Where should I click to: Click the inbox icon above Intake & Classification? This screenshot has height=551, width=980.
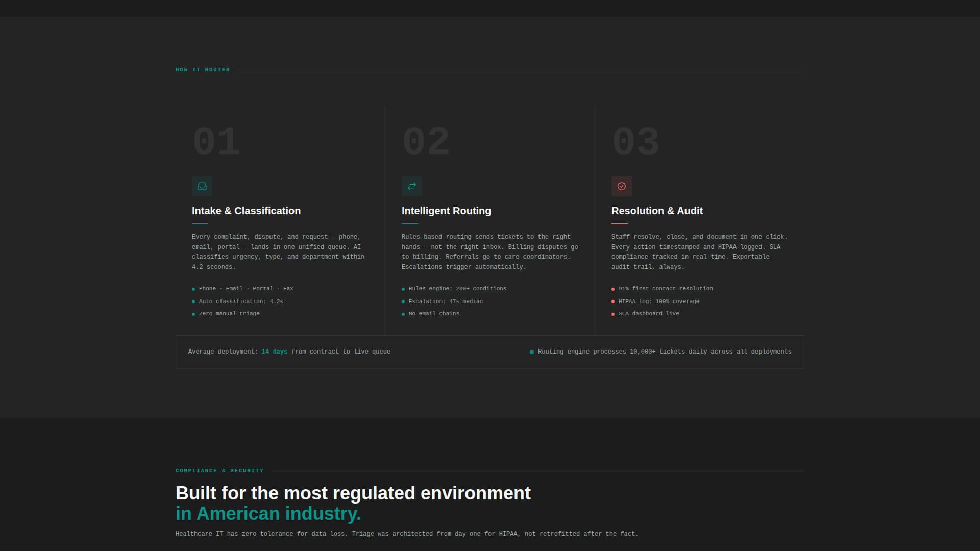coord(202,186)
